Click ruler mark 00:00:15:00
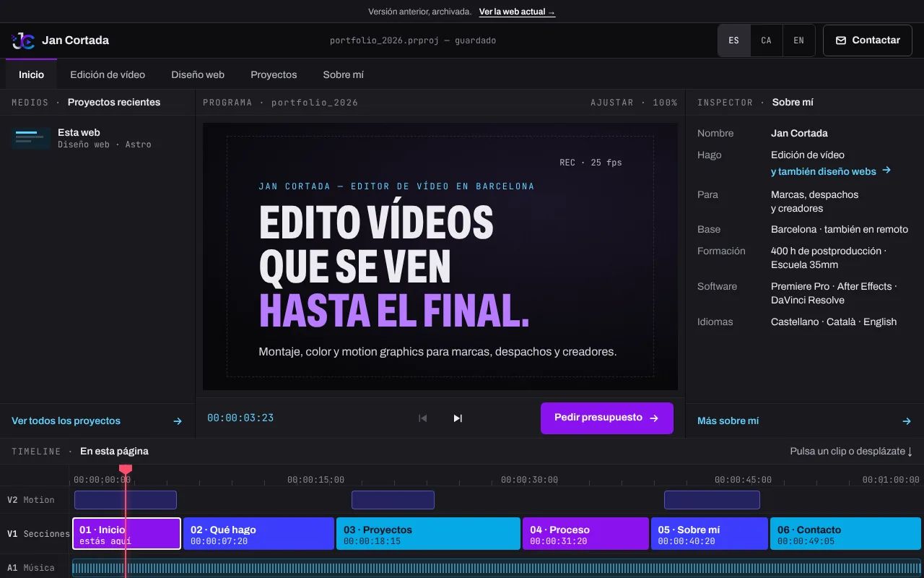Screen dimensions: 924x578 click(315, 480)
